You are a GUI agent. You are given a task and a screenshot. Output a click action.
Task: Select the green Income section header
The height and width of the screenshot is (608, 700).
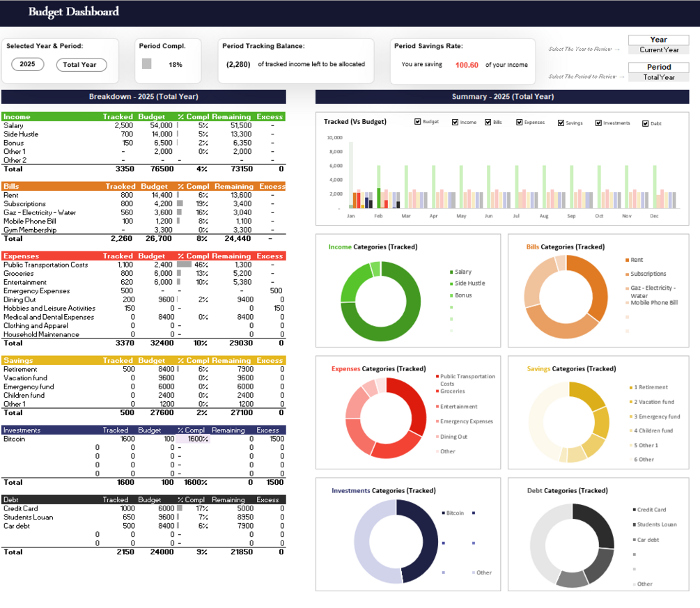click(143, 116)
